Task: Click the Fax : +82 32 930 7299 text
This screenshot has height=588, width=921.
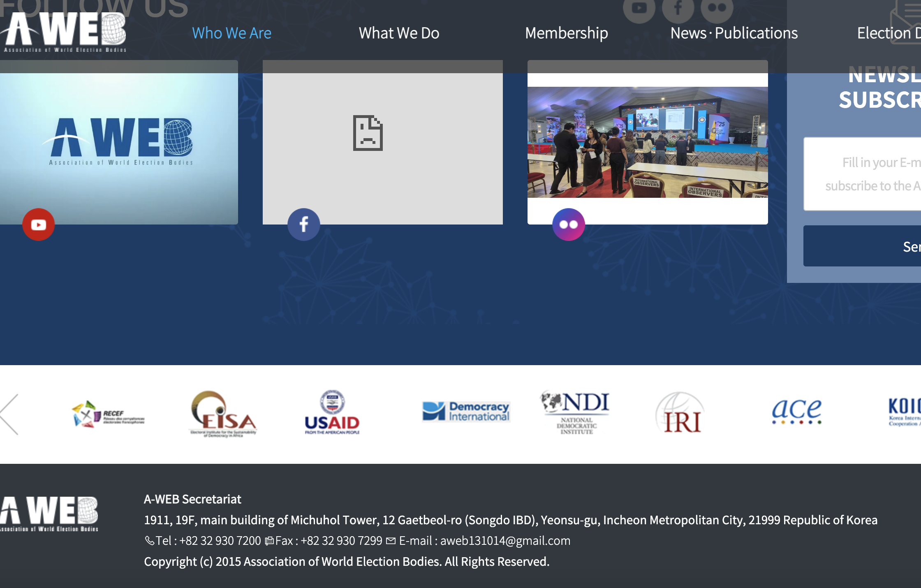Action: (x=329, y=541)
